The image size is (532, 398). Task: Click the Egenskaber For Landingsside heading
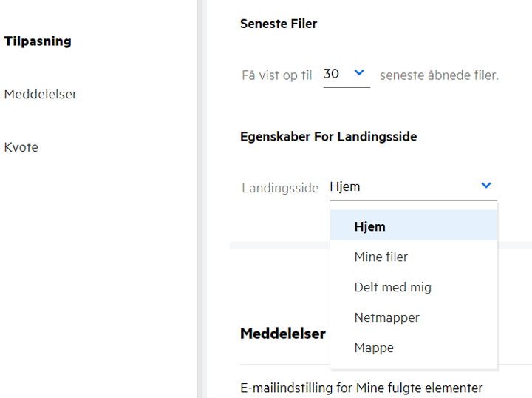point(328,137)
